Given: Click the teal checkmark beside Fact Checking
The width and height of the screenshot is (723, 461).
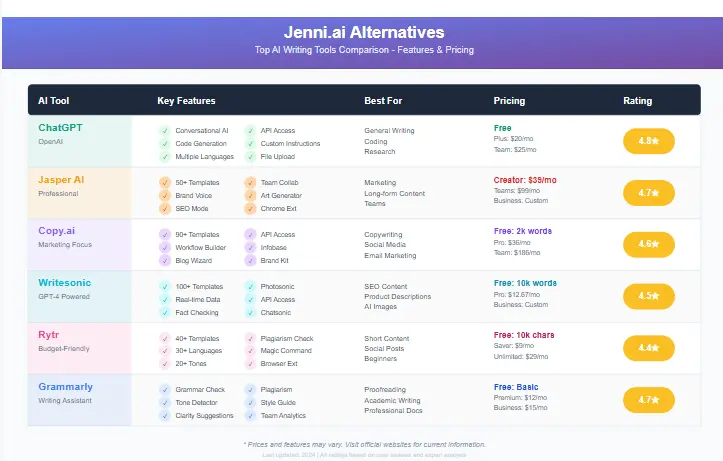Looking at the screenshot, I should 165,313.
